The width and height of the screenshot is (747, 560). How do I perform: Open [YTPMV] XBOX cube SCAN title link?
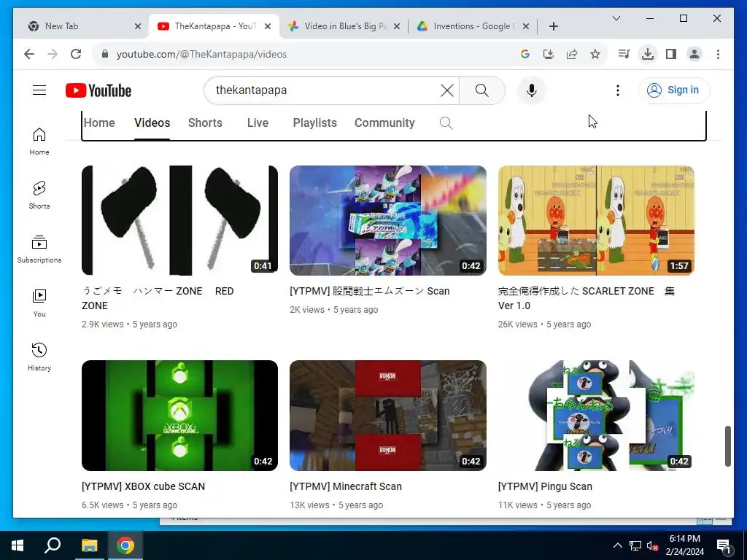click(x=143, y=486)
